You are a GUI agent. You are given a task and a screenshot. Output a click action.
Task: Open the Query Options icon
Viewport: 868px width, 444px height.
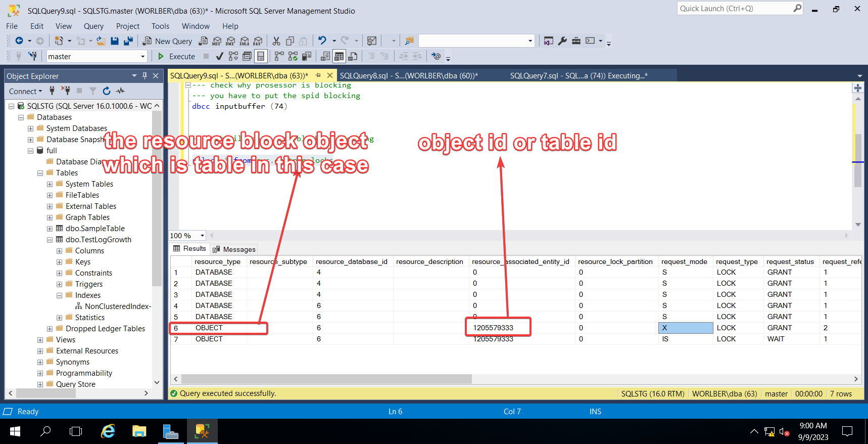click(247, 56)
